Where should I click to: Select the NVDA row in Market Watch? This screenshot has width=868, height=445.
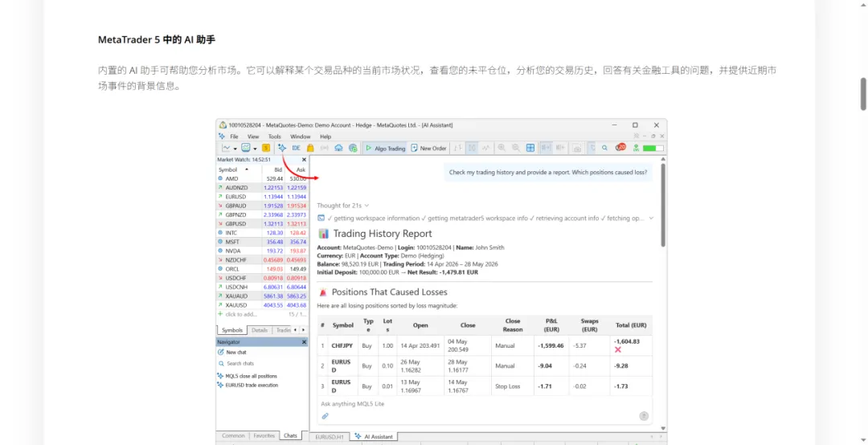point(262,251)
